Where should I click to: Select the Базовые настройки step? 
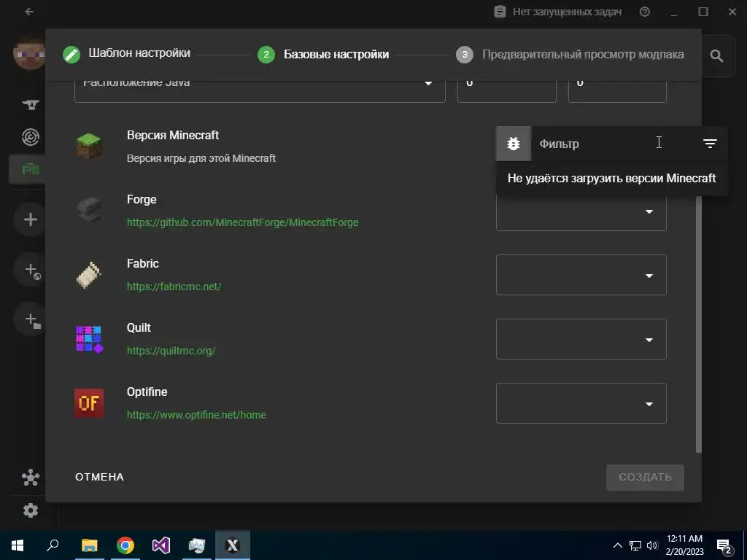click(323, 54)
